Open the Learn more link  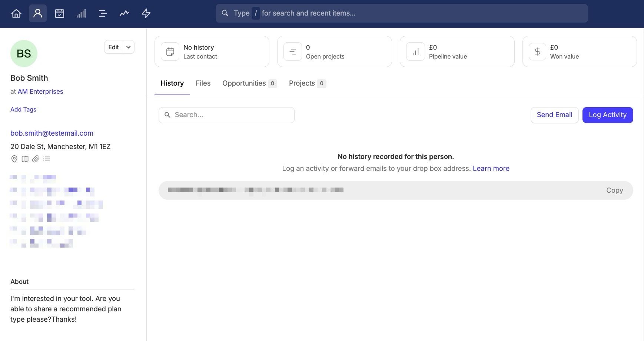pyautogui.click(x=491, y=168)
